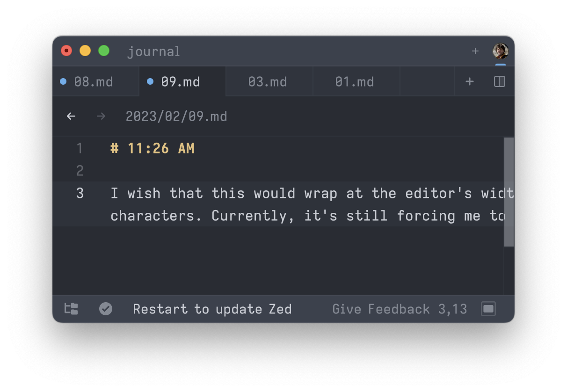Image resolution: width=567 pixels, height=392 pixels.
Task: Switch to the 03.md tab
Action: coord(268,81)
